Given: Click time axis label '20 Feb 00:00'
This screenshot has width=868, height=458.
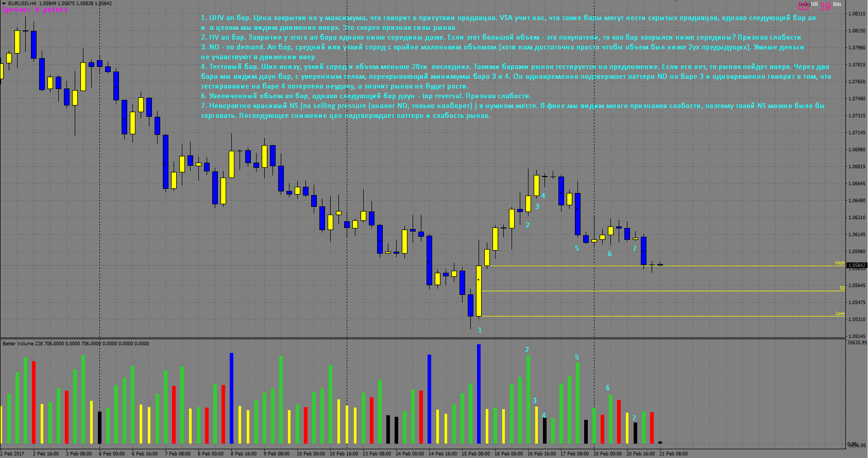Looking at the screenshot, I should click(607, 453).
